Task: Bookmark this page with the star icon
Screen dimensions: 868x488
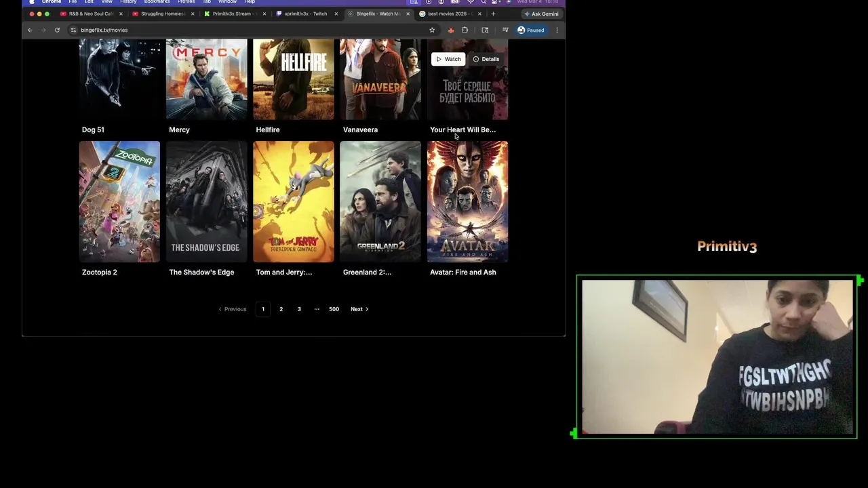Action: (432, 30)
